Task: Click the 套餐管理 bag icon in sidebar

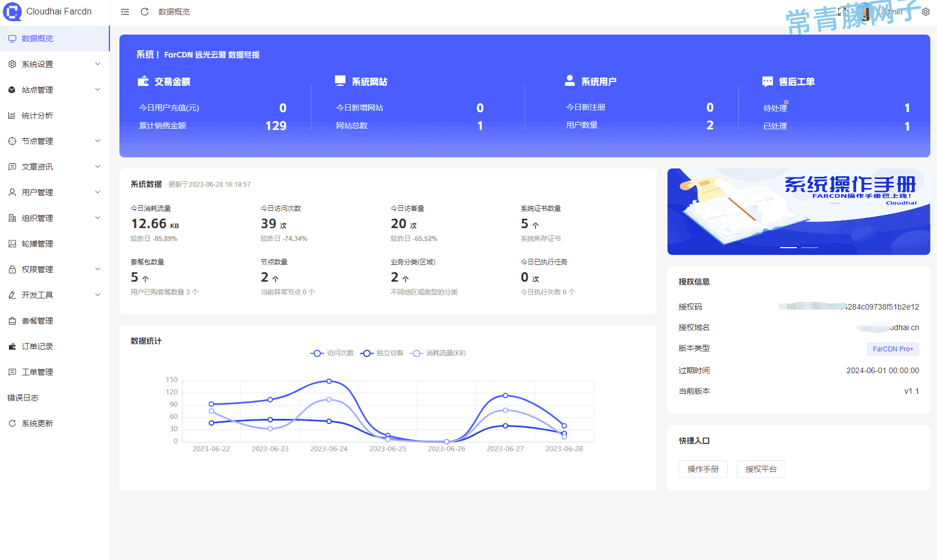Action: 12,321
